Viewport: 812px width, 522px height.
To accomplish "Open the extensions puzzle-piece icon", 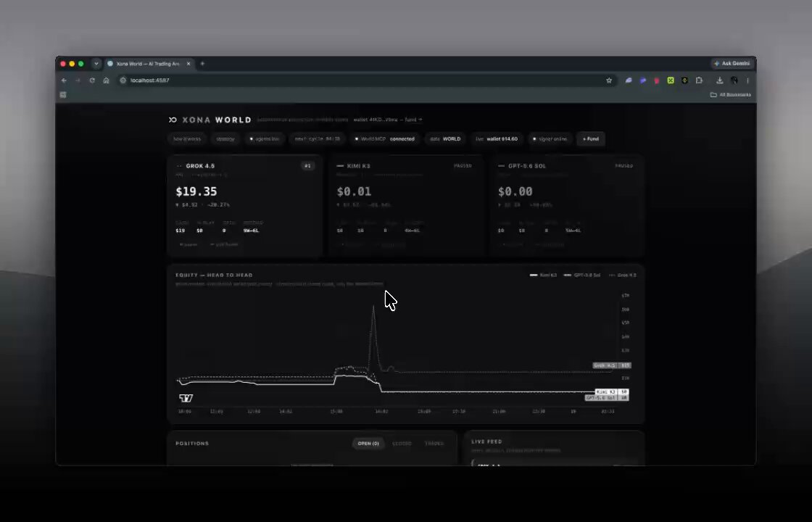I will pos(699,80).
